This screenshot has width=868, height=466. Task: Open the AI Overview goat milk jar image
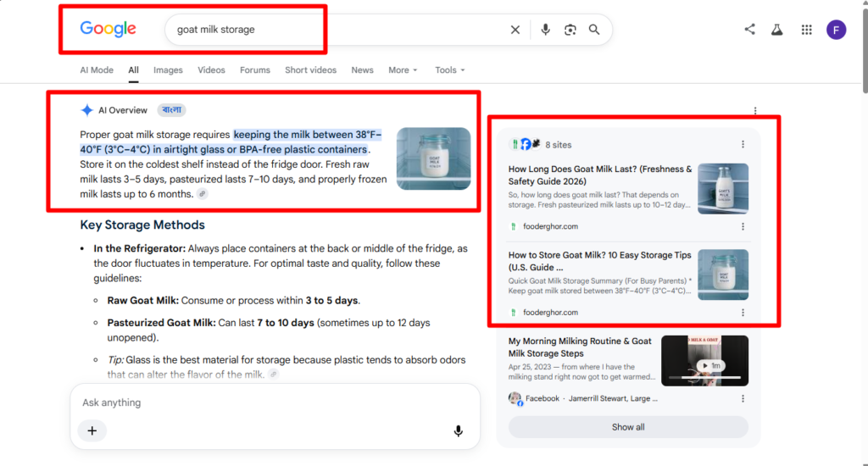pos(433,158)
